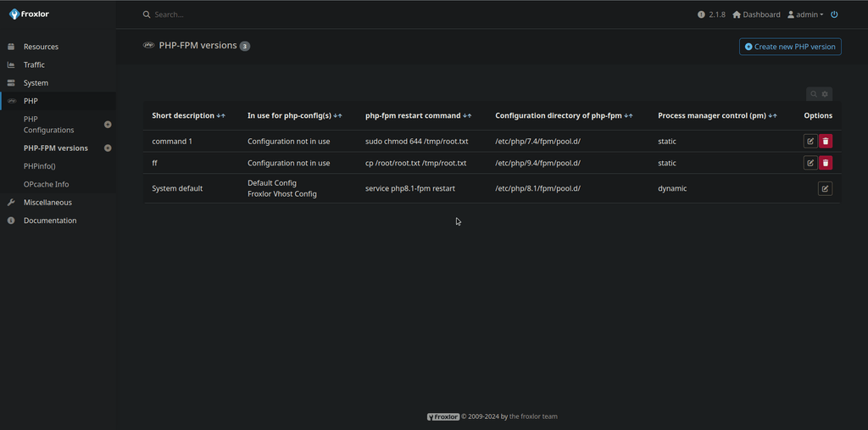Delete the 'ff' PHP-FPM version
The image size is (868, 430).
coord(826,163)
